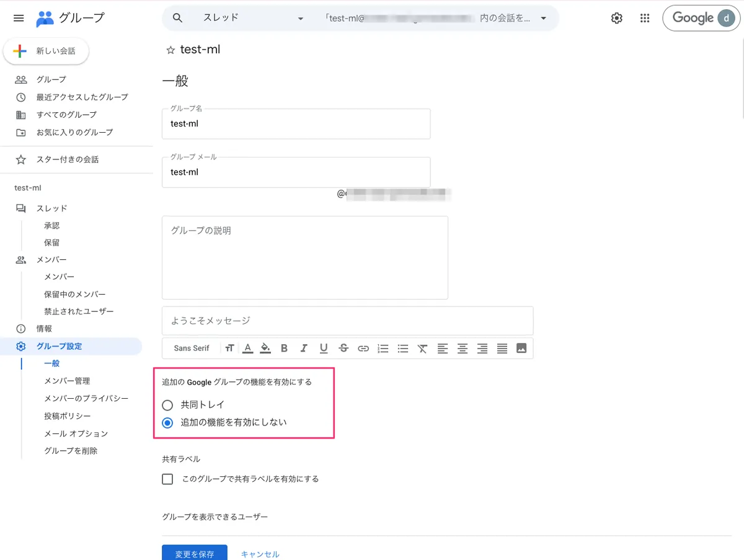Select the 共同トレイ radio button
744x560 pixels.
click(x=167, y=405)
